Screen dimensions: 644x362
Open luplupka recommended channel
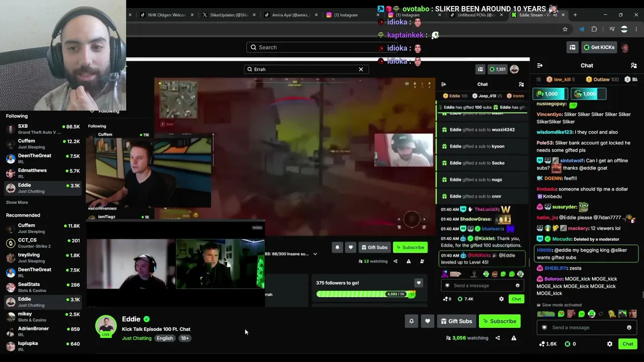click(43, 346)
